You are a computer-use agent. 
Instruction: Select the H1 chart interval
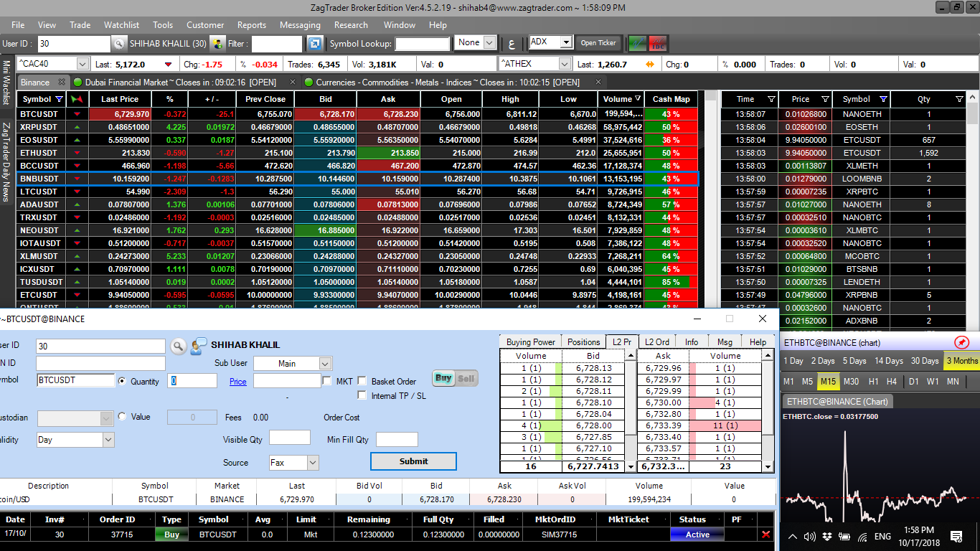point(873,382)
